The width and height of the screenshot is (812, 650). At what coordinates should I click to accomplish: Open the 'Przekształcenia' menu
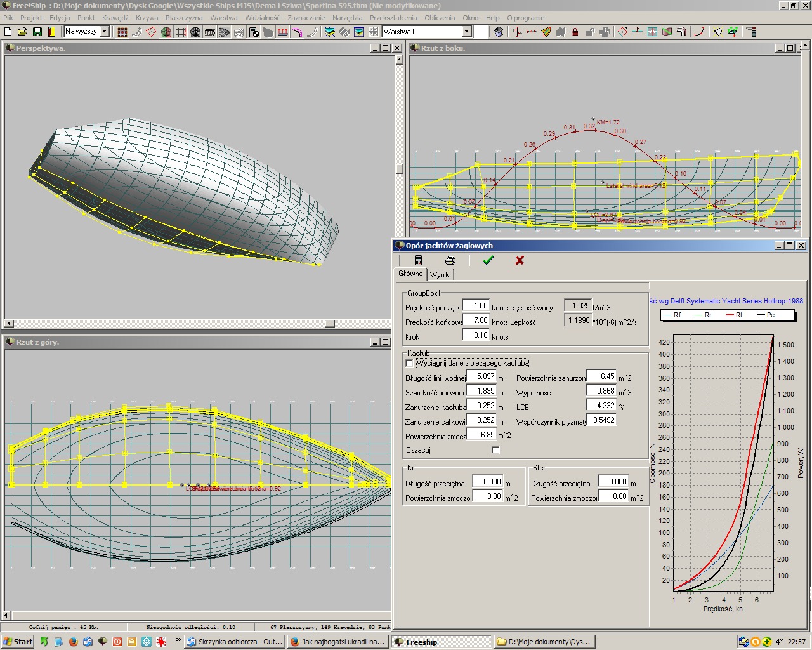click(x=393, y=18)
